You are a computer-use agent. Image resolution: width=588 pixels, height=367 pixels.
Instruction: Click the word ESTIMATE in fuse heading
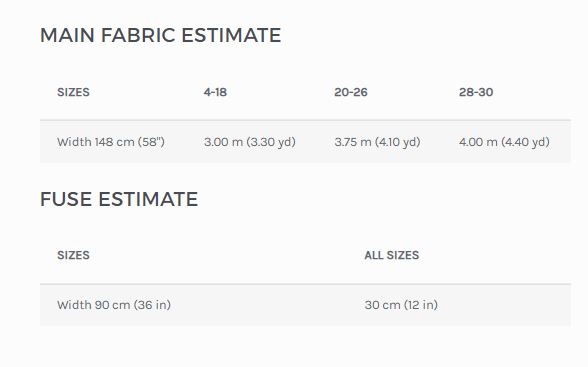[x=148, y=199]
